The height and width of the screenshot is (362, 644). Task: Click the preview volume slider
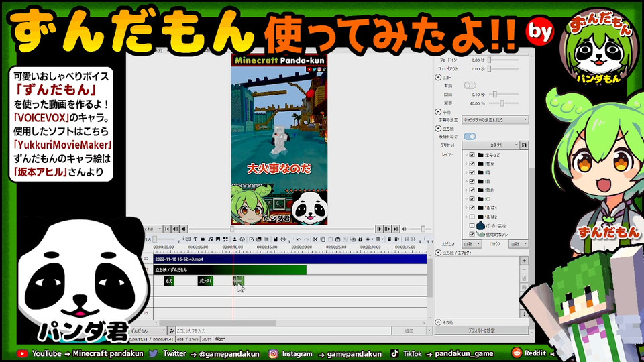point(419,229)
